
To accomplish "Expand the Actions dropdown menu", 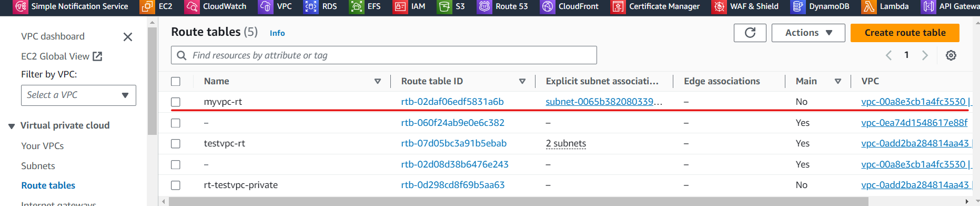I will [x=809, y=33].
